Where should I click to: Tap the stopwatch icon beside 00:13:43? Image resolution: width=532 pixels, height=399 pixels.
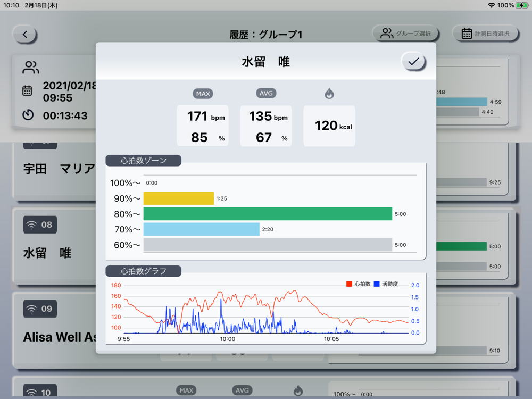[x=28, y=115]
